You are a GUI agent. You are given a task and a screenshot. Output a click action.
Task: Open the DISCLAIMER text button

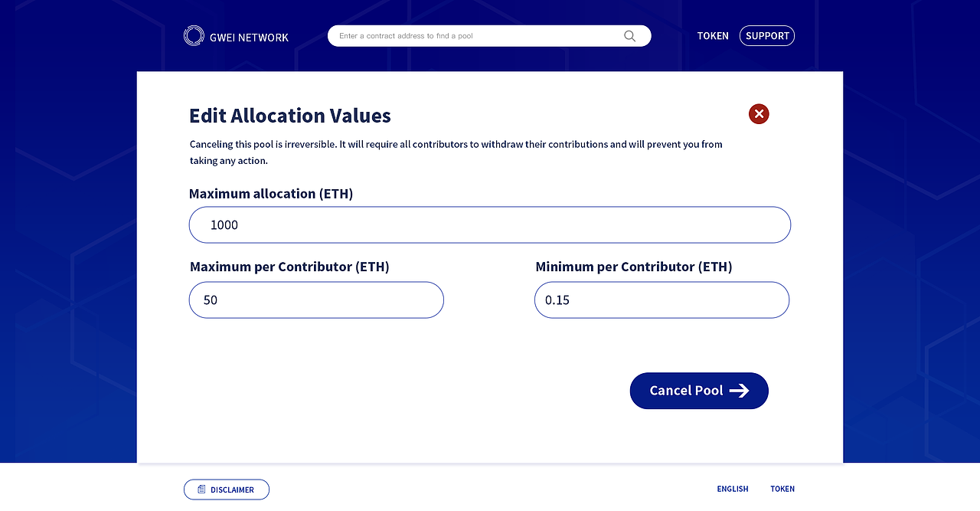click(232, 490)
